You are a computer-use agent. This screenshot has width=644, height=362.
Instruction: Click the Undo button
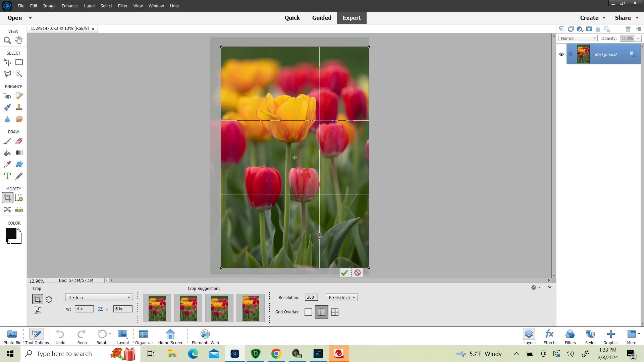click(60, 337)
